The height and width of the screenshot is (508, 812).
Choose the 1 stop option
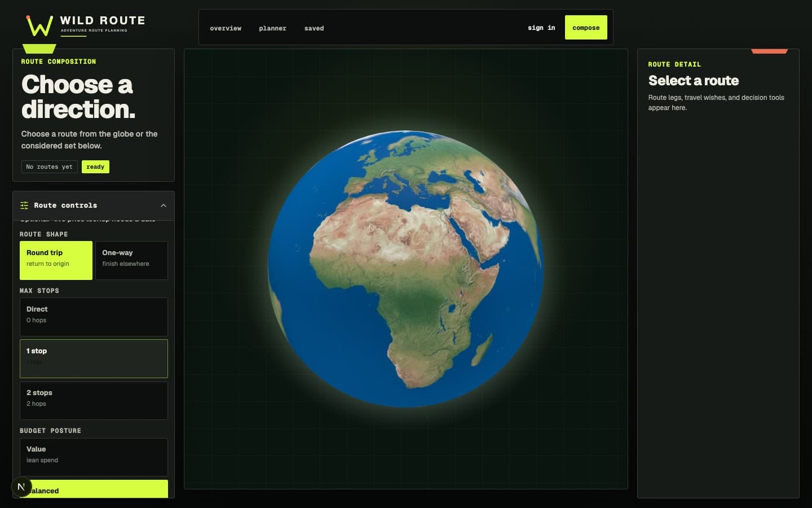click(94, 358)
